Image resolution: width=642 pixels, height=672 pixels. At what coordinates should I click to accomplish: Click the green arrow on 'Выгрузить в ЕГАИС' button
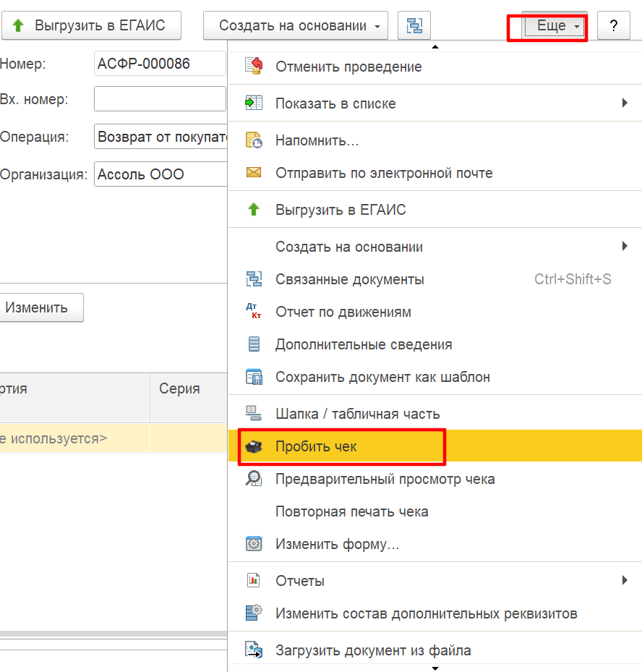pos(18,25)
